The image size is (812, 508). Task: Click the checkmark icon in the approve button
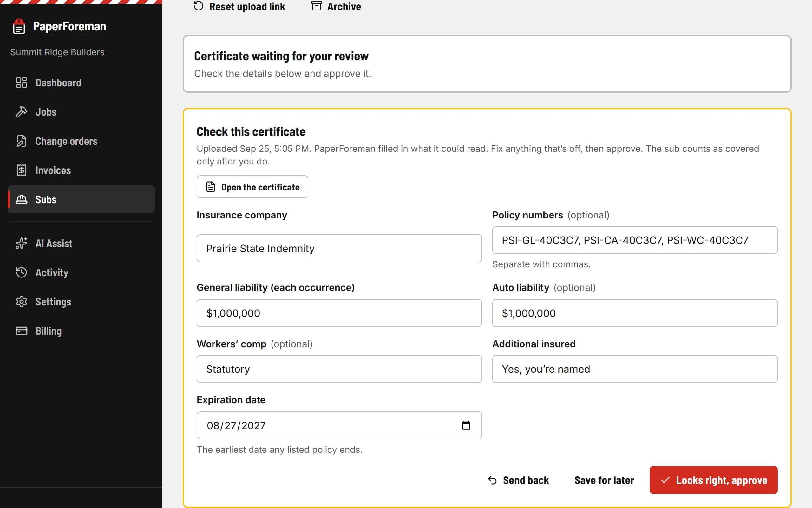[x=665, y=480]
